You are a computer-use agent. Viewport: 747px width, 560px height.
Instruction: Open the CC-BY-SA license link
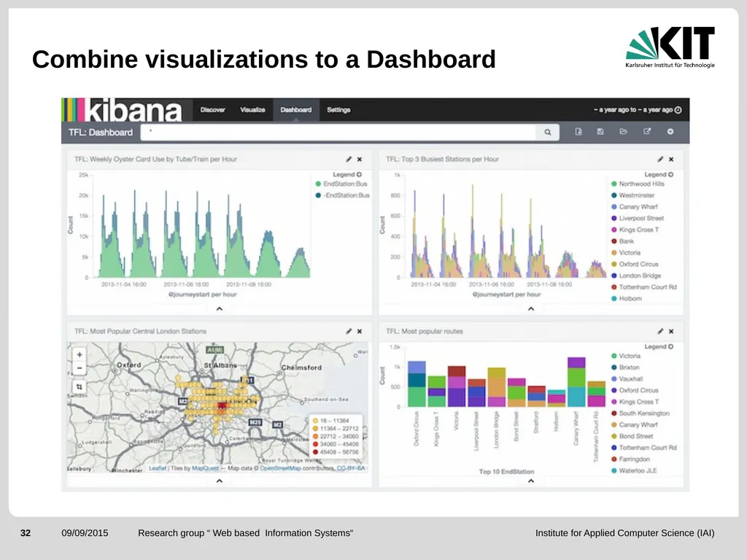(x=351, y=468)
